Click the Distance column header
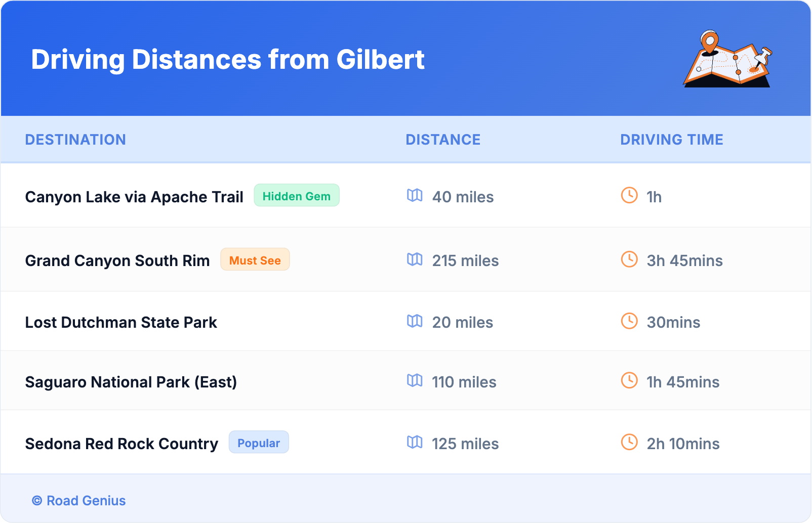The width and height of the screenshot is (812, 523). tap(443, 140)
